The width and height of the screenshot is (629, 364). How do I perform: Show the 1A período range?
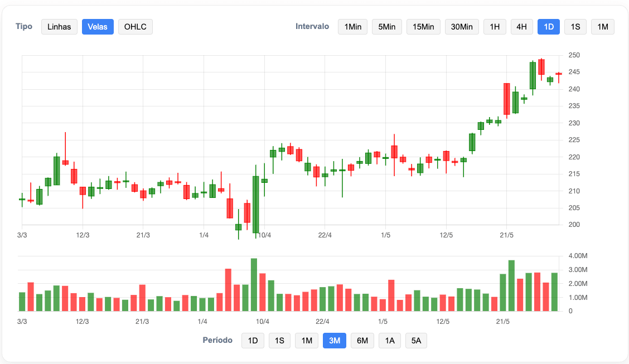pyautogui.click(x=390, y=341)
